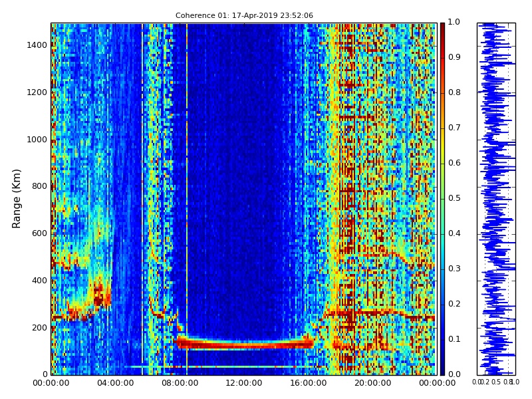Click the colorbar 0.8 value label
Screen dimensions: 532x399
(x=454, y=92)
